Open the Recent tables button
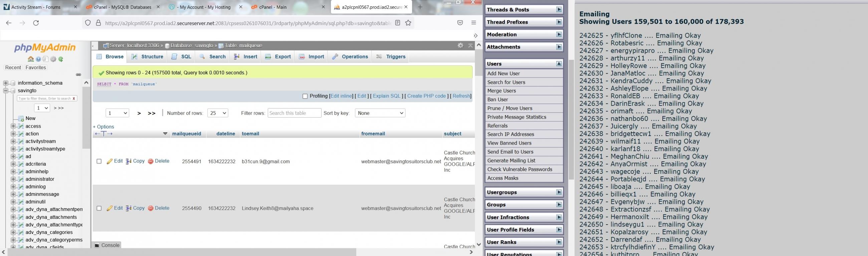The image size is (868, 256). (x=13, y=68)
